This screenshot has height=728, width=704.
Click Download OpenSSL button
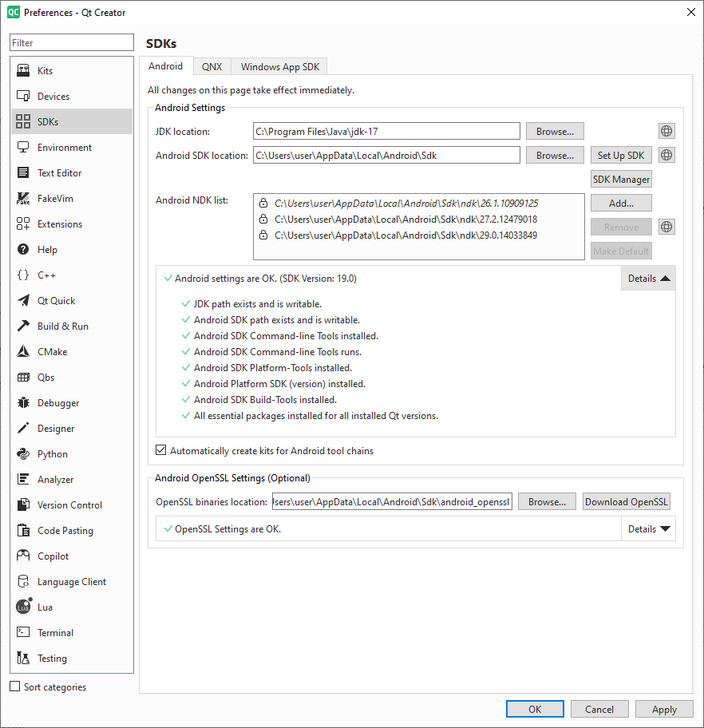point(627,502)
